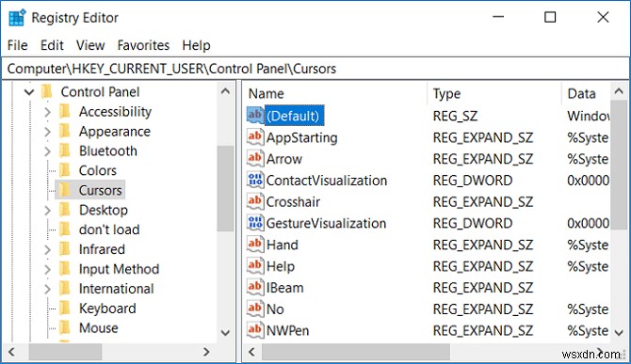Select the Cursors key label in tree

click(100, 190)
